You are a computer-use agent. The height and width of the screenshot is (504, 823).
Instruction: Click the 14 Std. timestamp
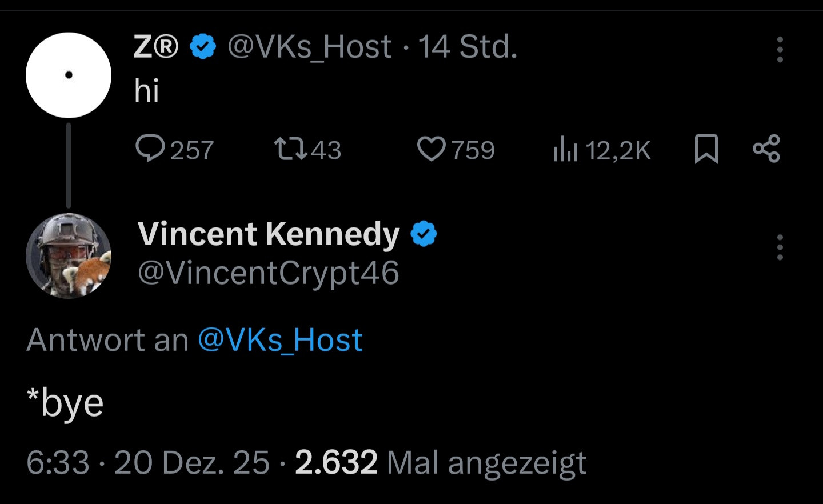pyautogui.click(x=468, y=47)
